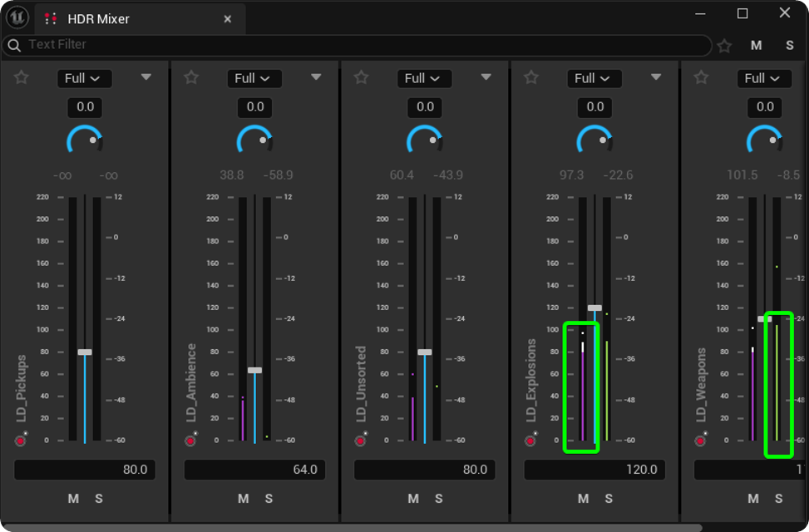
Task: Expand LD_Unsorted options triangle menu
Action: pos(486,76)
